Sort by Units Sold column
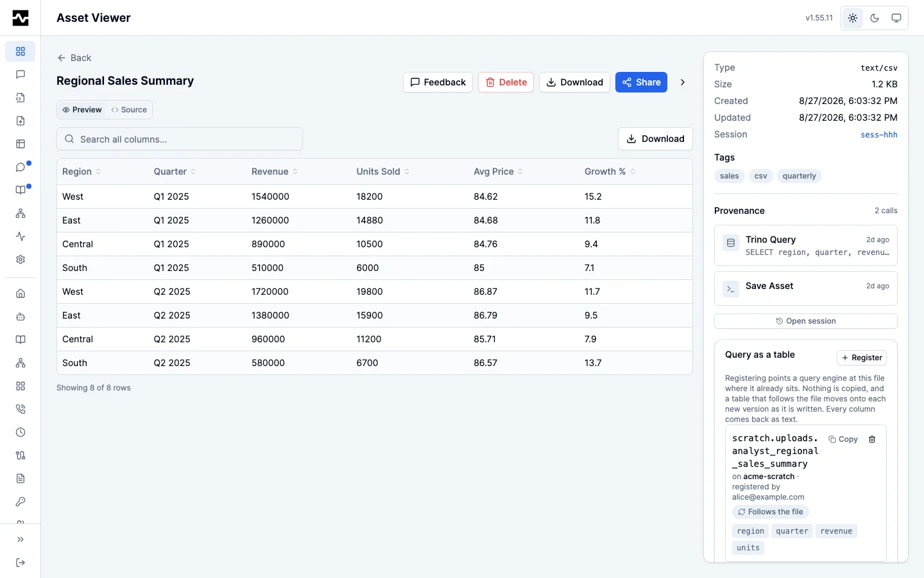This screenshot has height=578, width=924. 383,171
